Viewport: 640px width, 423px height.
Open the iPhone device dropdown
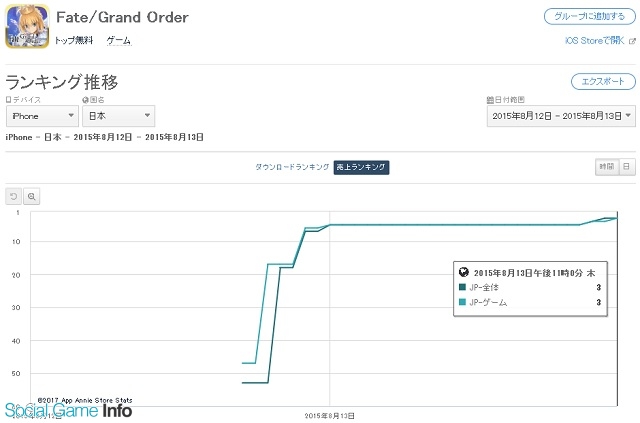point(42,116)
